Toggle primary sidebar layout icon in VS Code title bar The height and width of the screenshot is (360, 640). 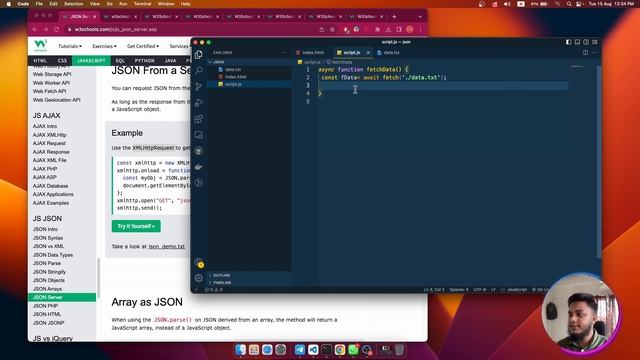pos(569,42)
